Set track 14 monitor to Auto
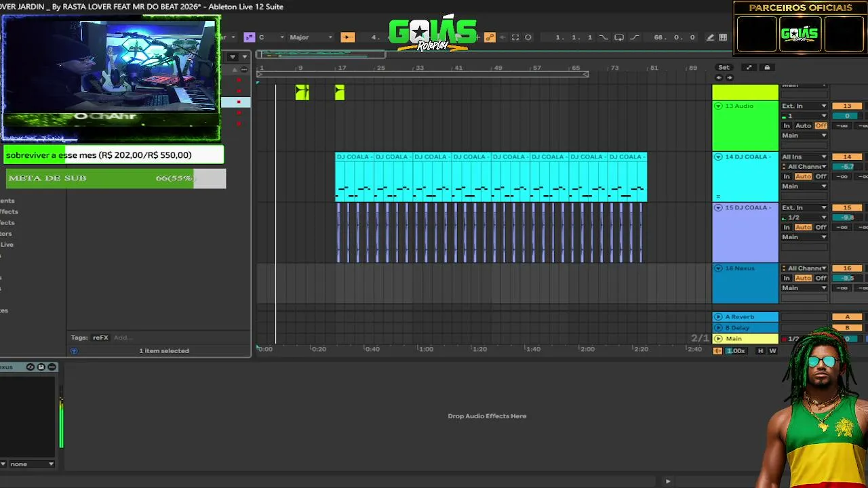The image size is (868, 488). (803, 177)
